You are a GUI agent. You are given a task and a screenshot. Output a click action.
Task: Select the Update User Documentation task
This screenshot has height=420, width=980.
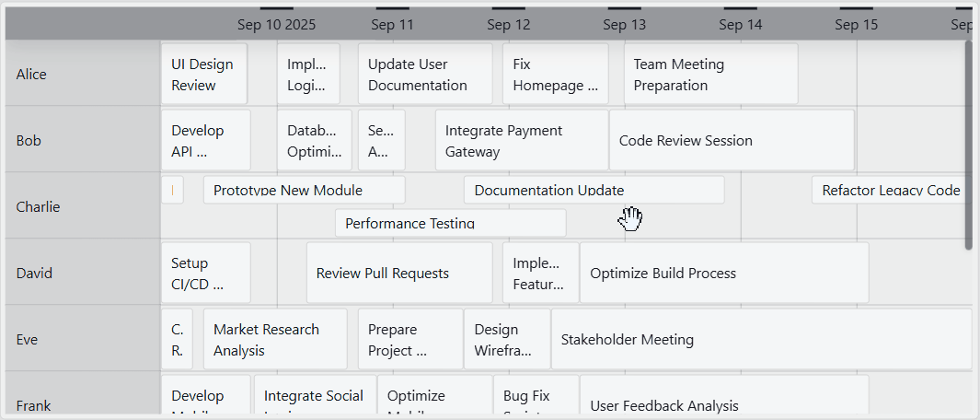click(424, 75)
